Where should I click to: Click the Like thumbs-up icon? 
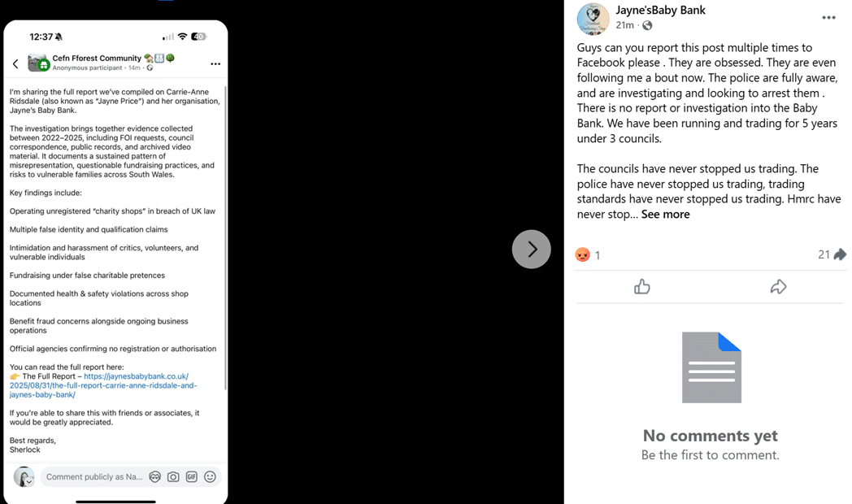641,287
